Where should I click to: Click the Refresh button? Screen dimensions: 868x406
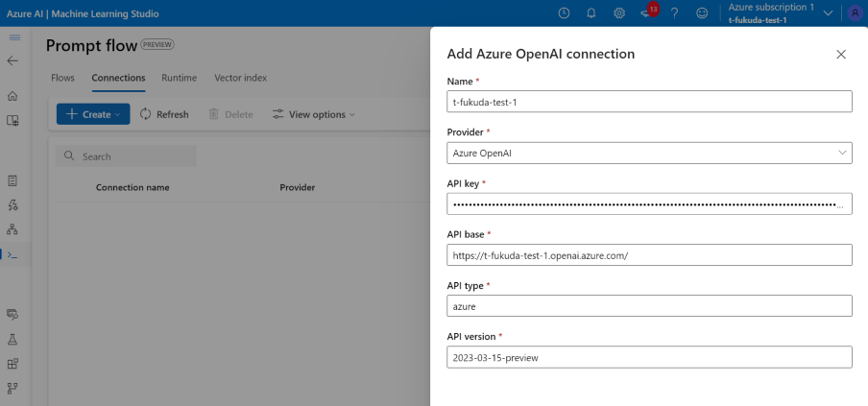point(164,114)
